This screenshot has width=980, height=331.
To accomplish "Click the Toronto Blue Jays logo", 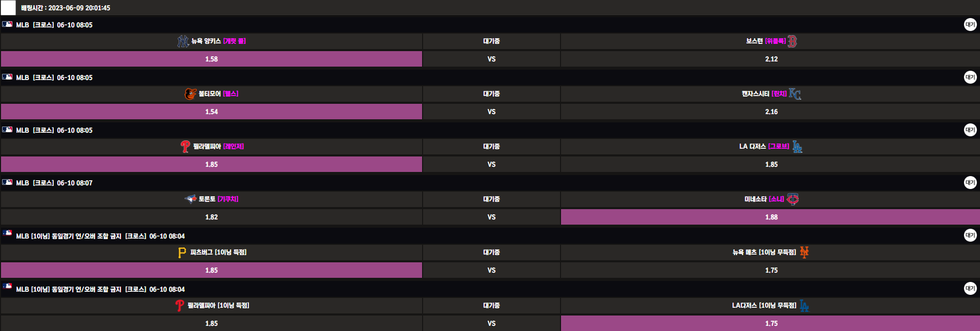I will (191, 199).
